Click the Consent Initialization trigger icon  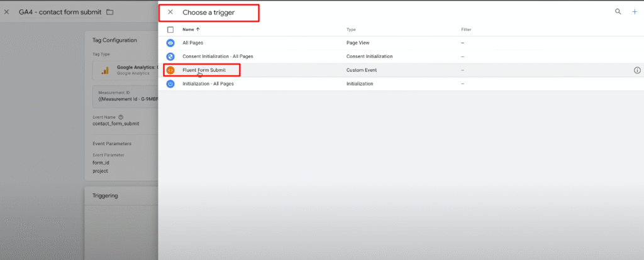(170, 57)
